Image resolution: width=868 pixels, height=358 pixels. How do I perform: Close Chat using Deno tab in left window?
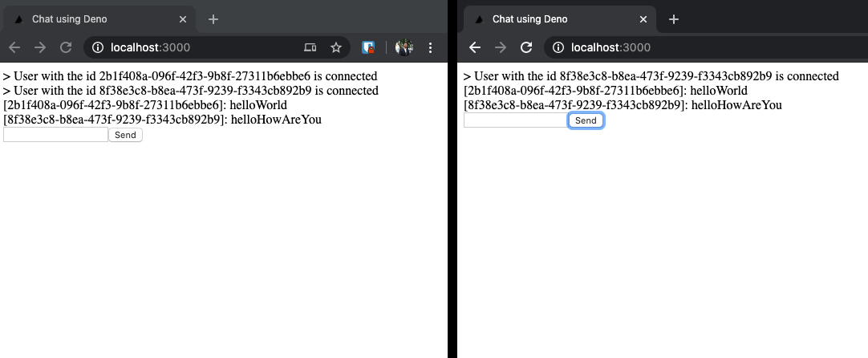(x=183, y=19)
